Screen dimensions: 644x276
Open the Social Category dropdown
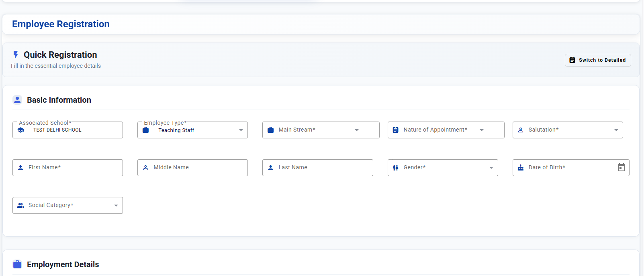coord(67,205)
